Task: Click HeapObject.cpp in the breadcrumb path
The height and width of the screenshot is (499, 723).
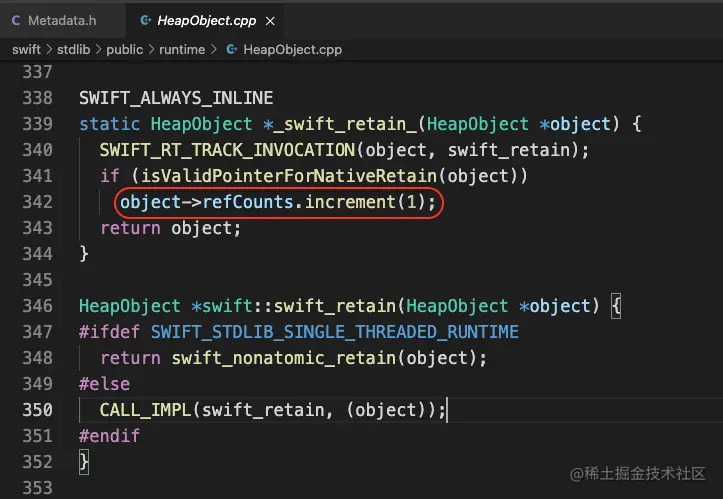Action: 292,49
